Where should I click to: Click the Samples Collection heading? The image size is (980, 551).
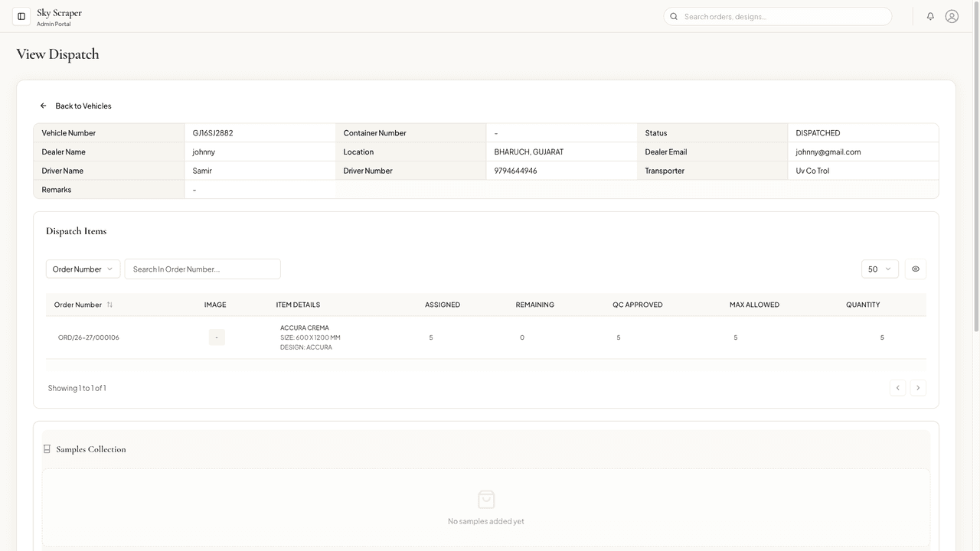[x=91, y=449]
